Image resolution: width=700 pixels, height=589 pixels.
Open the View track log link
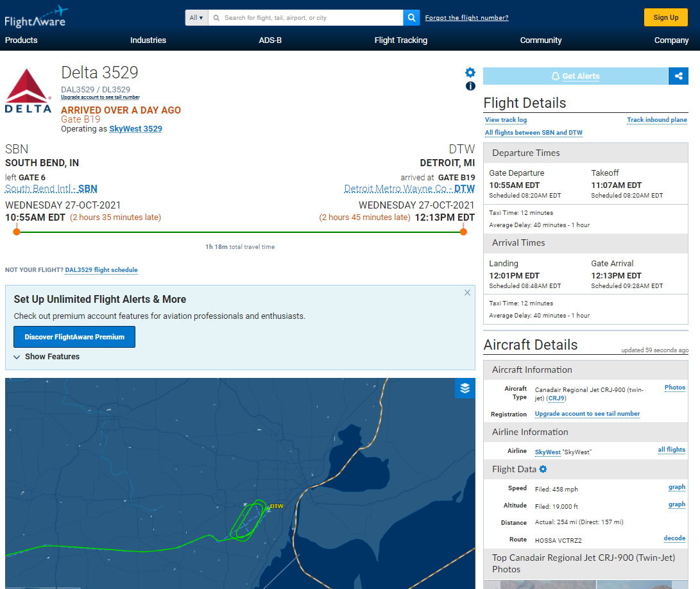pyautogui.click(x=506, y=120)
